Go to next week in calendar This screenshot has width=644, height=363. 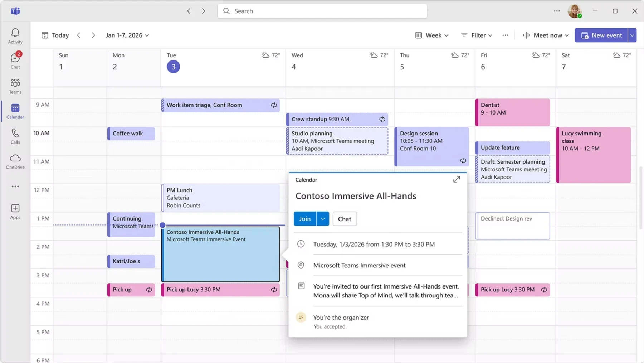tap(93, 35)
